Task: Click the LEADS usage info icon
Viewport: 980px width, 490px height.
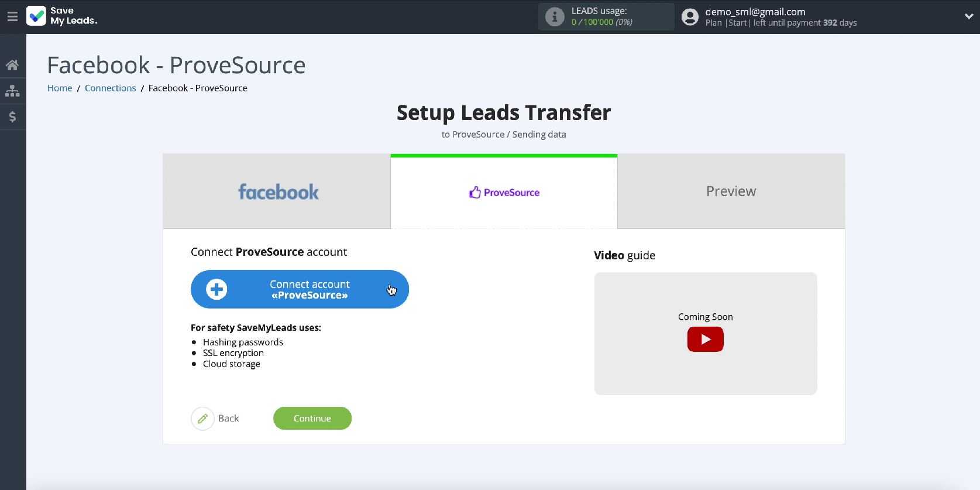Action: 554,17
